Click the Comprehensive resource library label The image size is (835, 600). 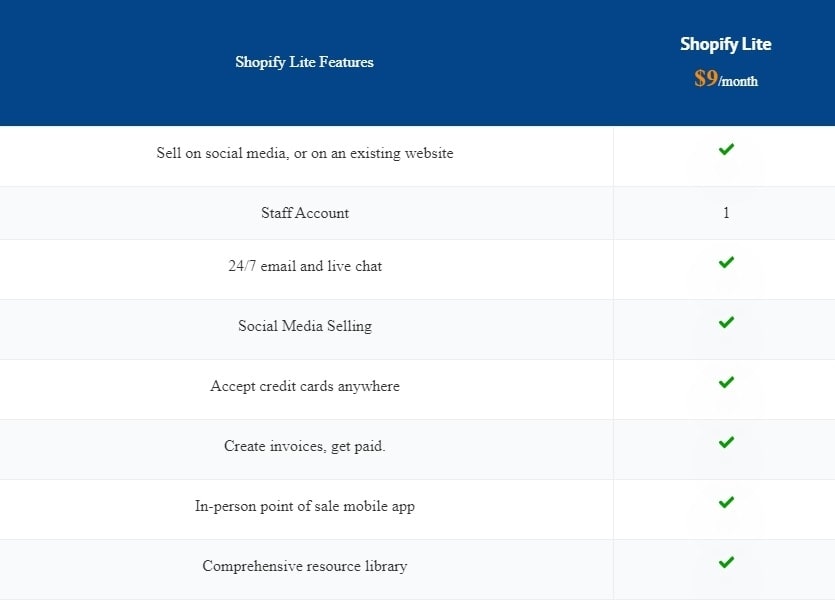[x=305, y=566]
